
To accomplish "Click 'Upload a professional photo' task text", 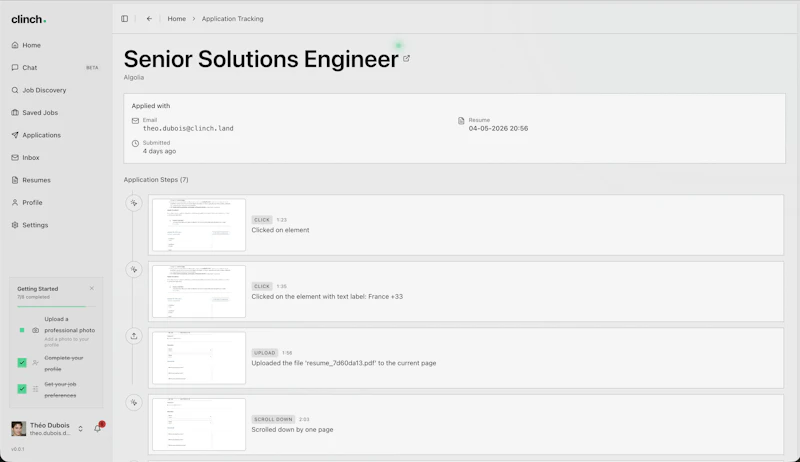I will tap(69, 325).
